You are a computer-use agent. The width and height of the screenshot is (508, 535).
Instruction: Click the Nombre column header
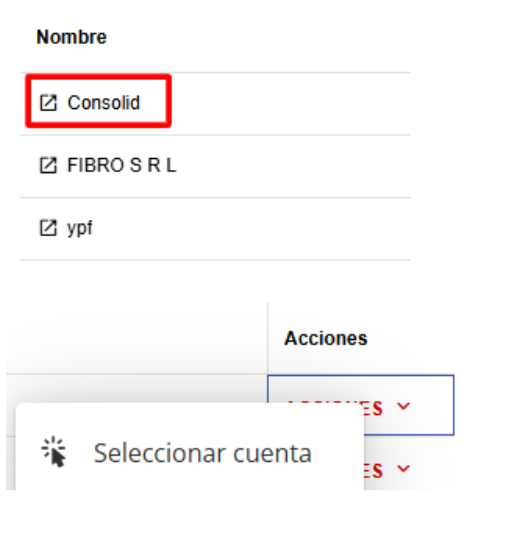pos(71,37)
